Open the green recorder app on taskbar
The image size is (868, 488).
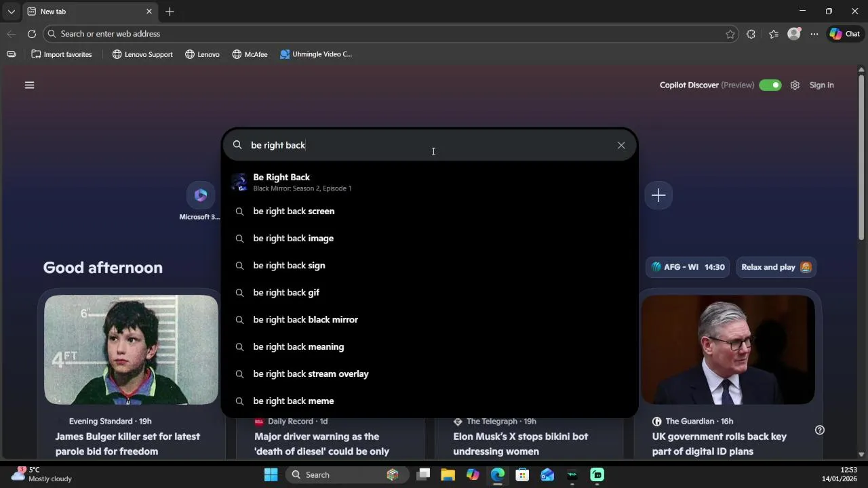pos(597,474)
